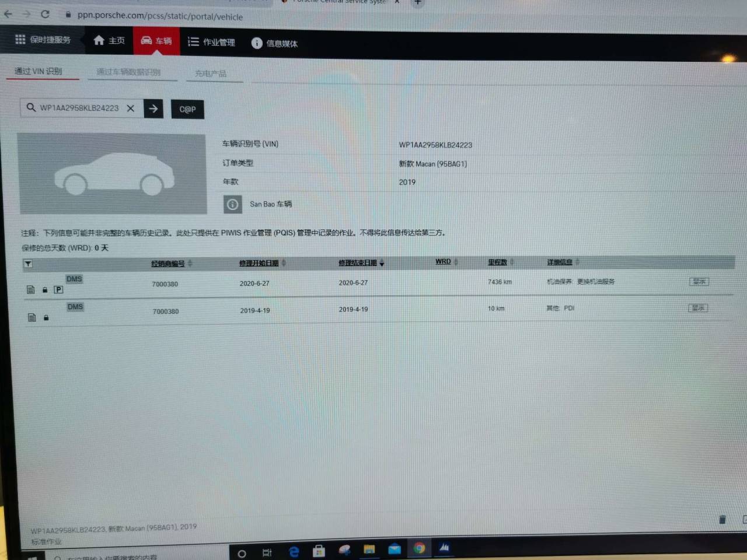Select the 车辆 vehicle tab
Screen dimensions: 747x560
156,41
